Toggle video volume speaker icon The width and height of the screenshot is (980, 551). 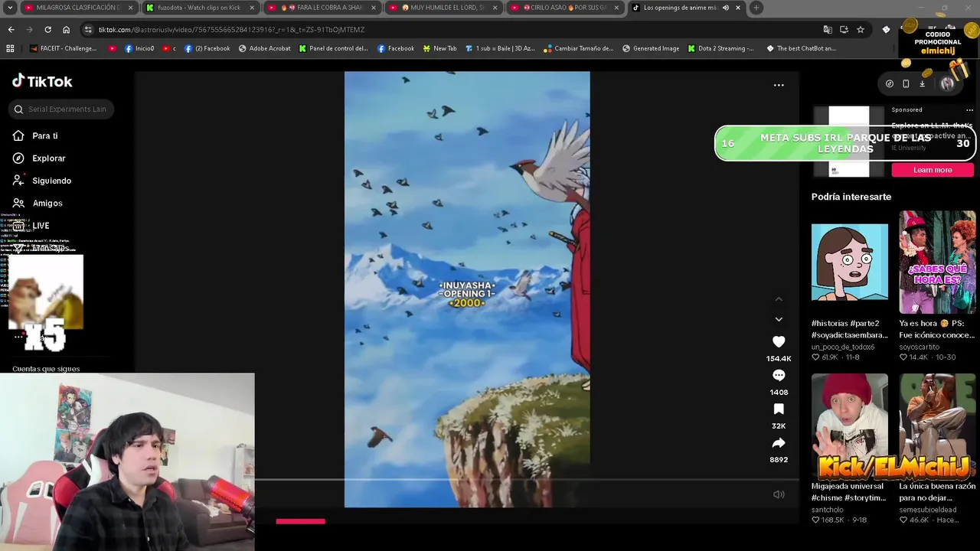[779, 494]
